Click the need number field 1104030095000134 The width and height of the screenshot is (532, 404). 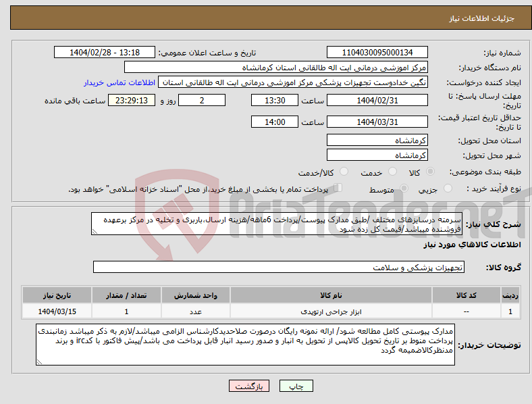click(377, 53)
